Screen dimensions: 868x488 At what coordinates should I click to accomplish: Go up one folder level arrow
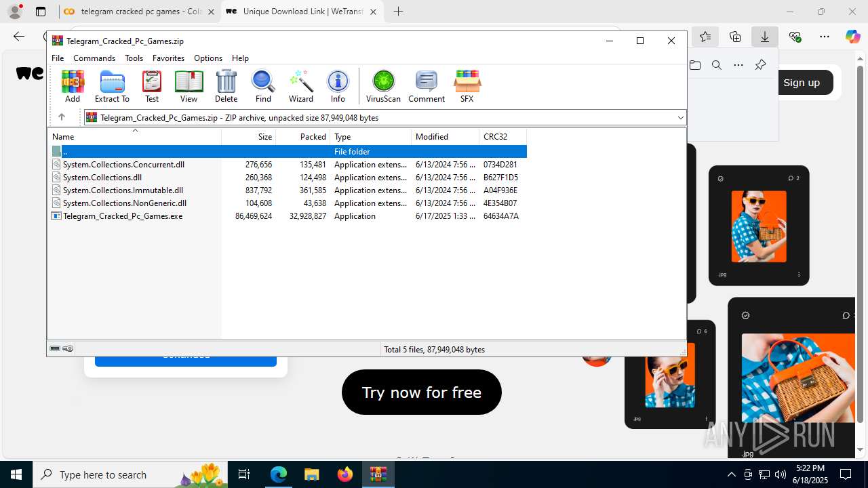(61, 117)
